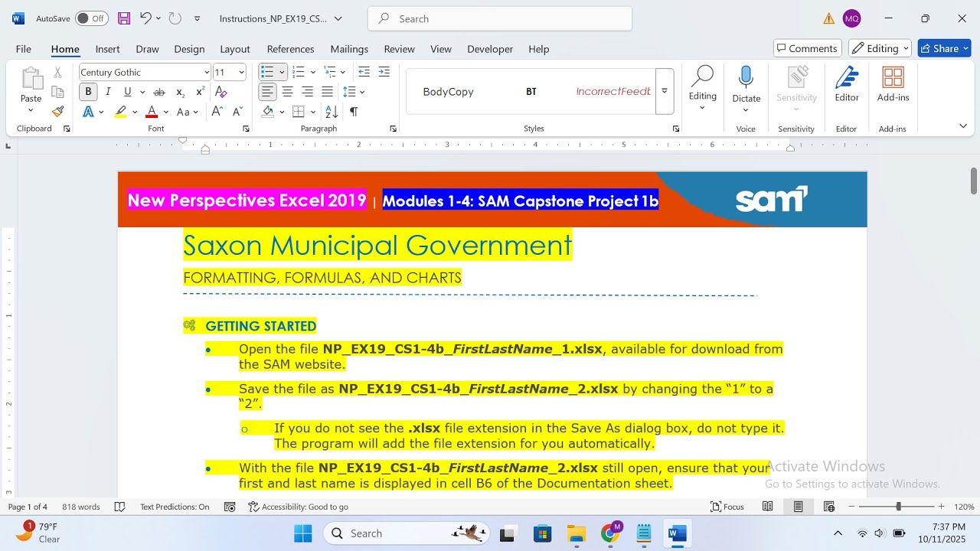Viewport: 980px width, 551px height.
Task: Toggle Bold formatting
Action: [x=88, y=92]
